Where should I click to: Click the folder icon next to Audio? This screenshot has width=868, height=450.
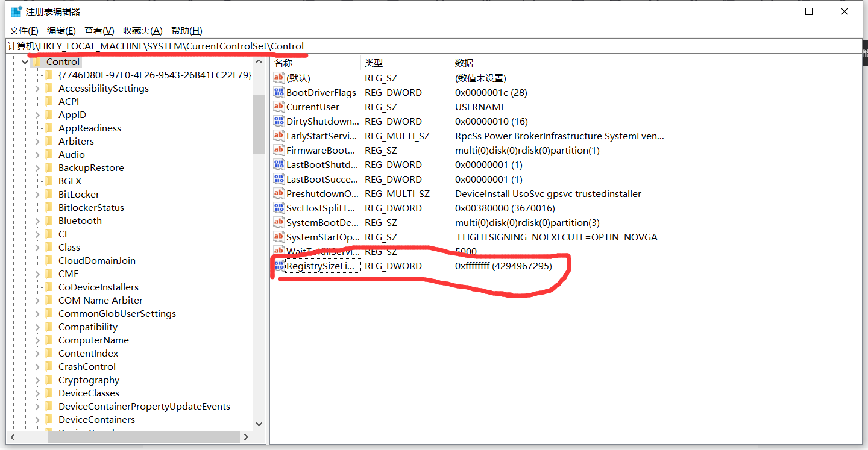[51, 154]
